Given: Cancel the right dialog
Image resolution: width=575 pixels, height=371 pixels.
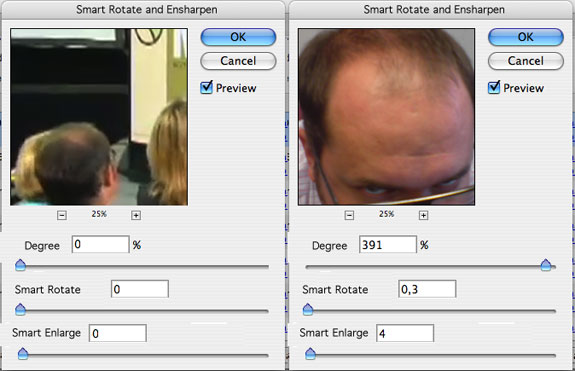Looking at the screenshot, I should coord(525,61).
